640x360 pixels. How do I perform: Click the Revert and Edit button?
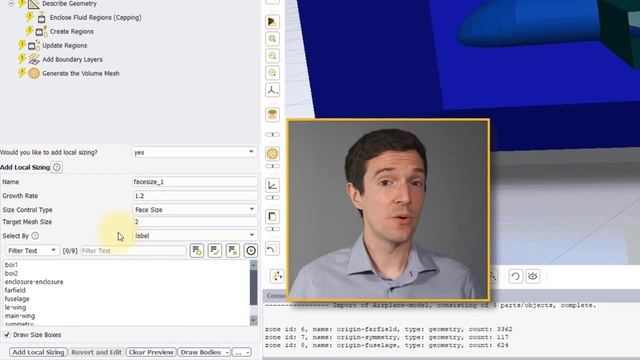point(96,352)
